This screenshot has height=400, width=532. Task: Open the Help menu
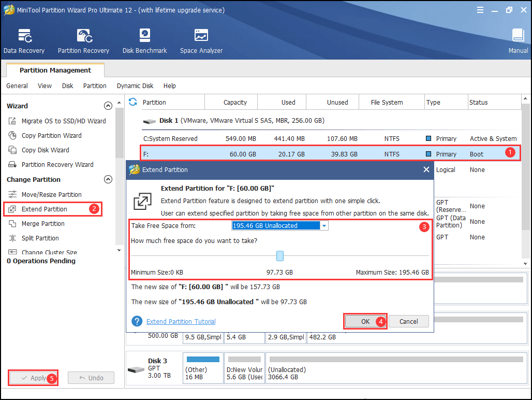[170, 86]
